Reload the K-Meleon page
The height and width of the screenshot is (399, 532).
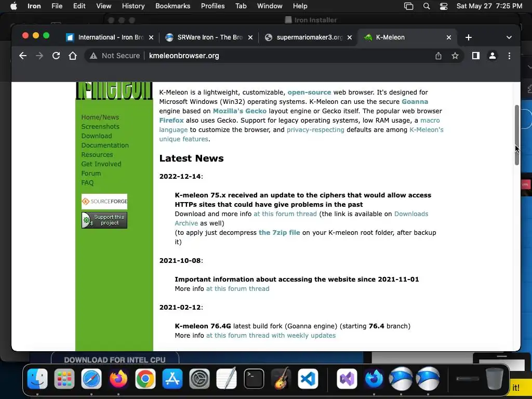56,56
